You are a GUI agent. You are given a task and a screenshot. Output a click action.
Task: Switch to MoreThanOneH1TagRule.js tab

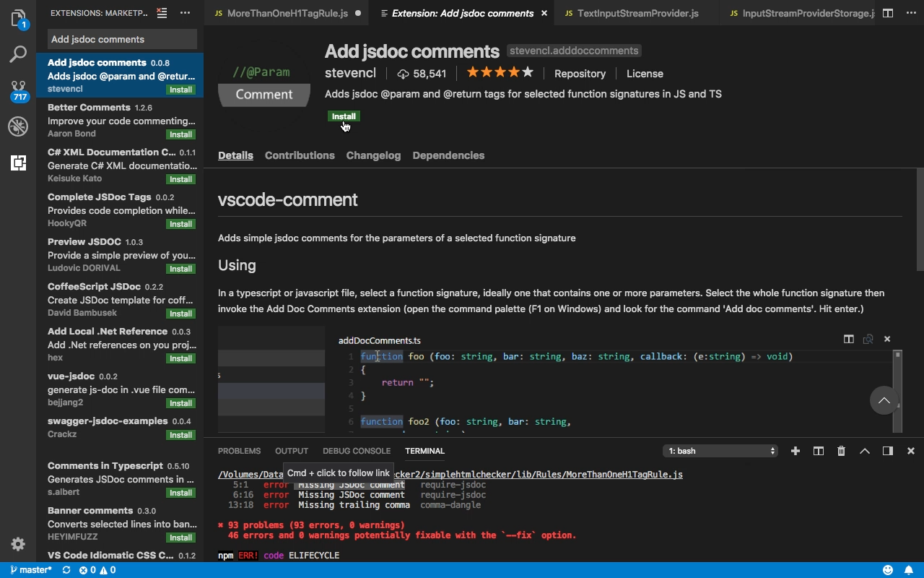click(x=287, y=13)
